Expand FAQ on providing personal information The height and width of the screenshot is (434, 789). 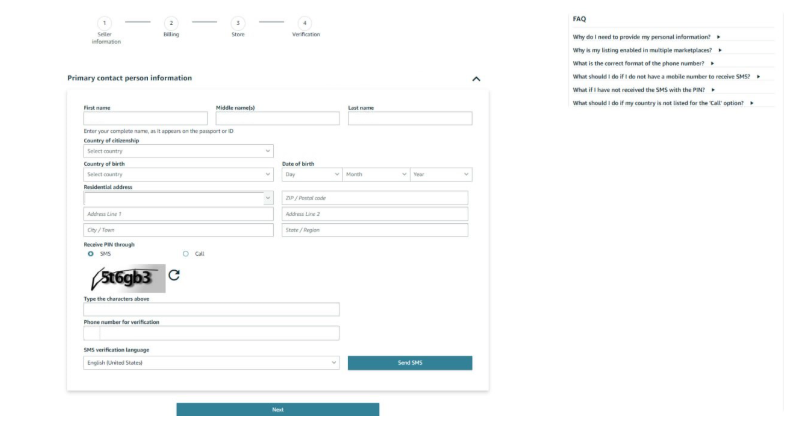(646, 37)
